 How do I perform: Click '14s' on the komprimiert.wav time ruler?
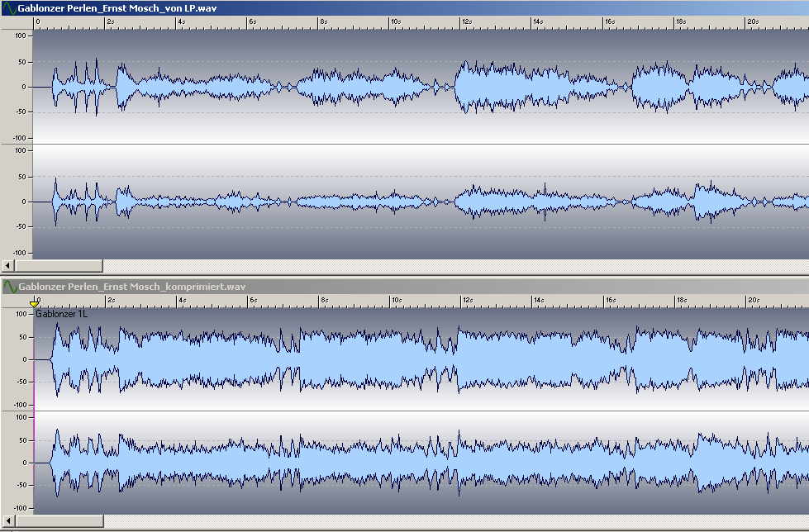pos(539,300)
